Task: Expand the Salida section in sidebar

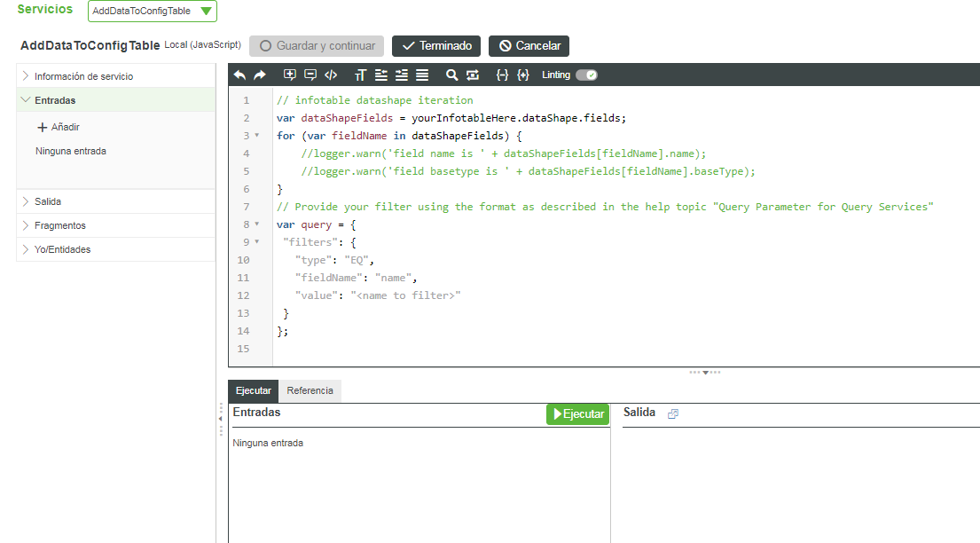Action: [48, 201]
